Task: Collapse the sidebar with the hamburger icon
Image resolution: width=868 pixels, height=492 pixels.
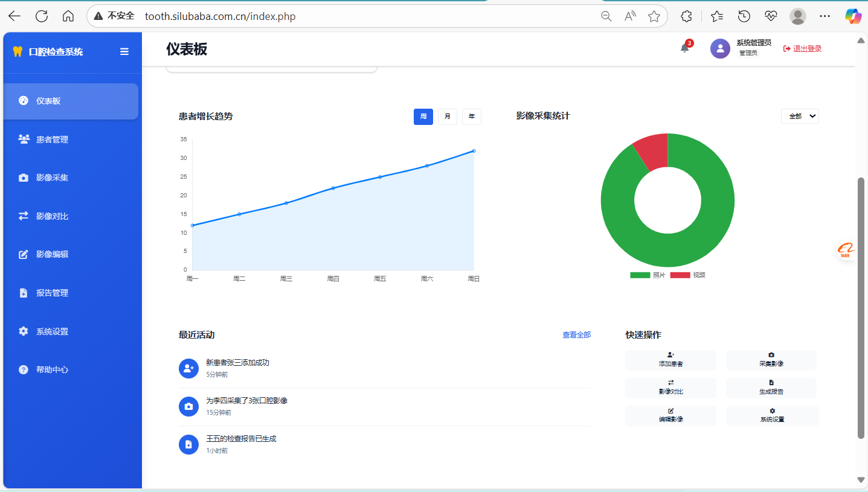Action: (124, 52)
